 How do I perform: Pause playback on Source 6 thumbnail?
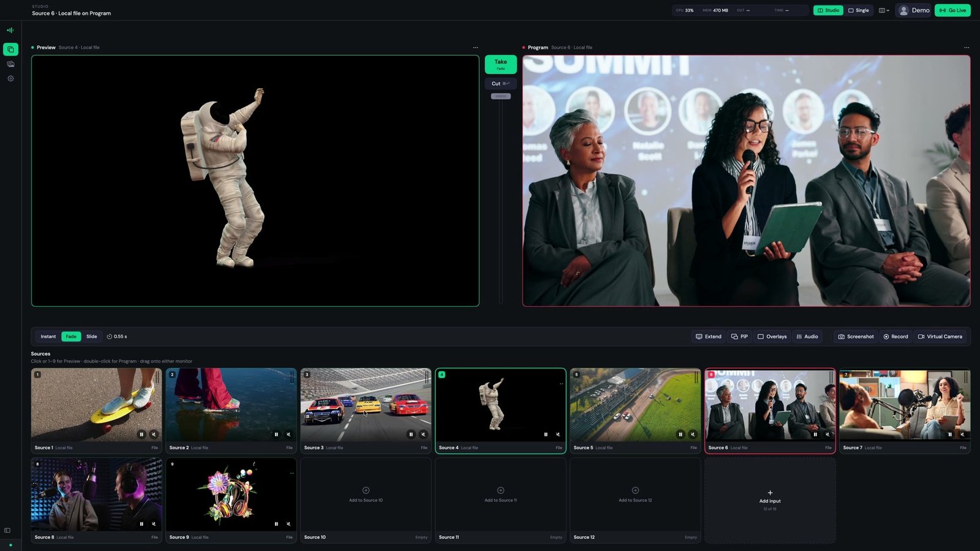pyautogui.click(x=815, y=435)
